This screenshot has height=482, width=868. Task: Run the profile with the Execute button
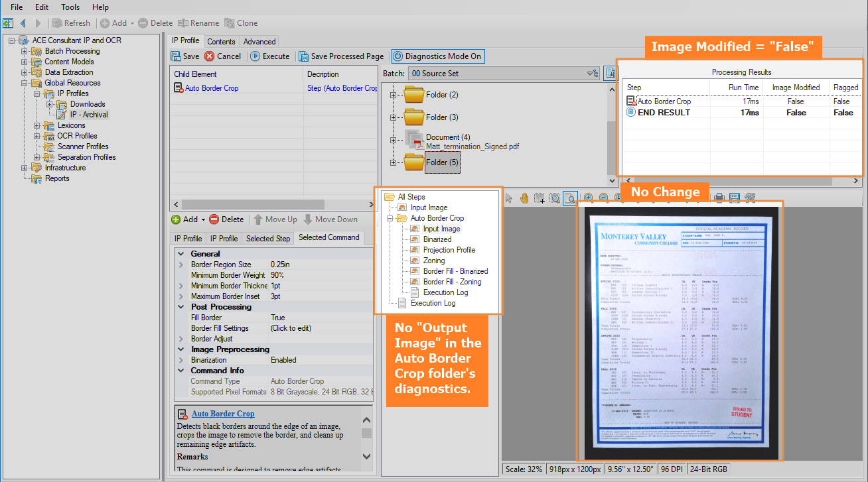(x=270, y=56)
